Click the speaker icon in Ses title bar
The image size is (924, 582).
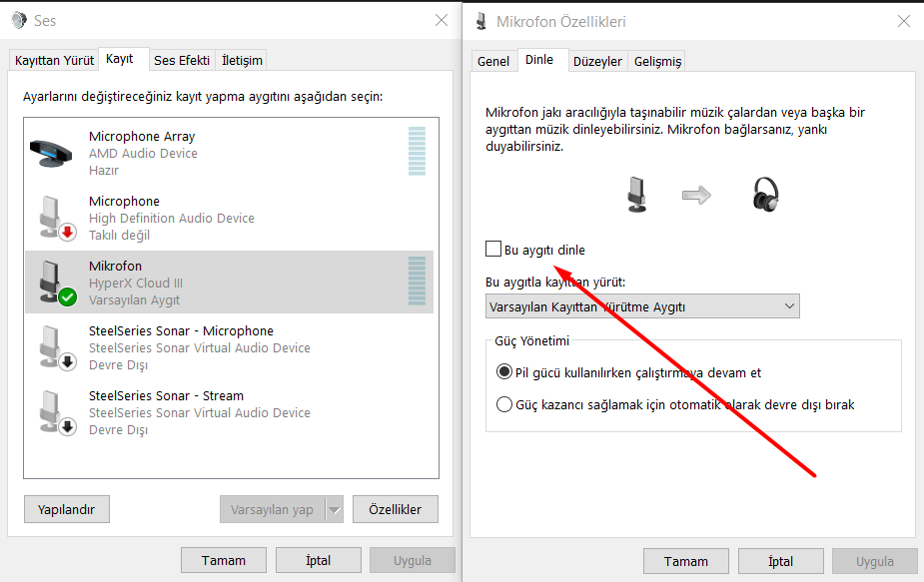19,21
